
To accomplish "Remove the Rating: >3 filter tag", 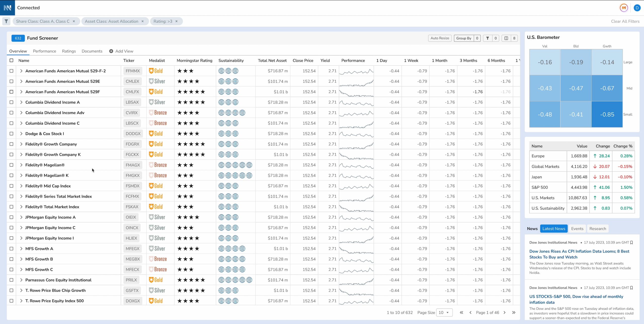I will [177, 21].
